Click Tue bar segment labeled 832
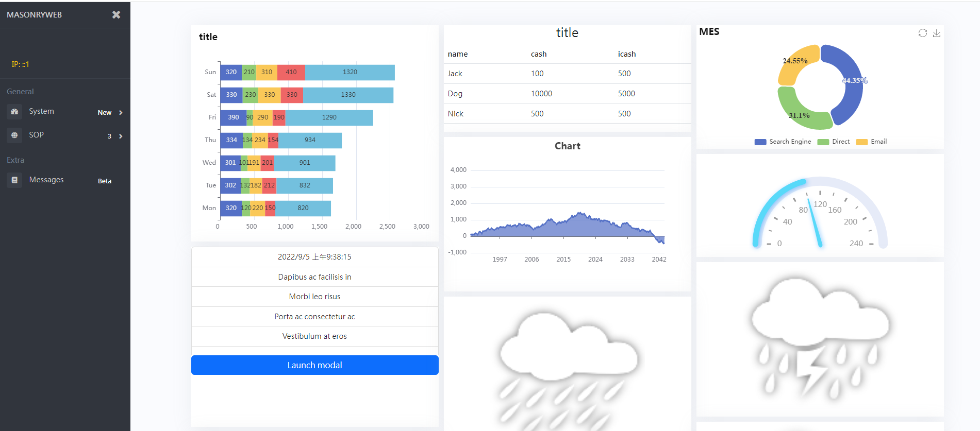The width and height of the screenshot is (980, 431). tap(305, 186)
